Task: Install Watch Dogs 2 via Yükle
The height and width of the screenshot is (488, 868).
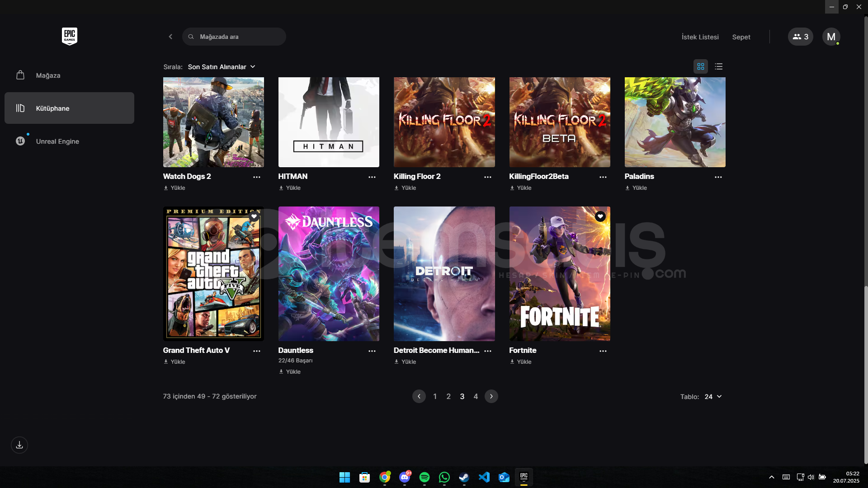Action: [175, 188]
